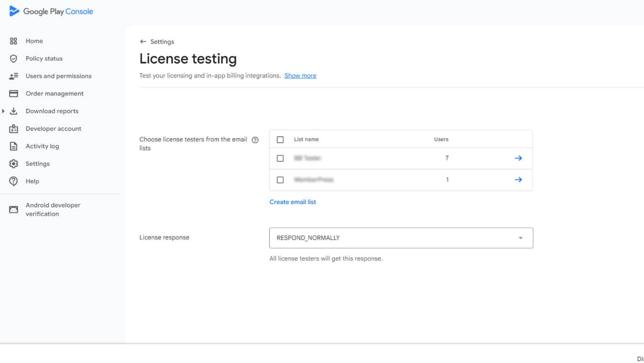Check the box for the list with 1 user

280,180
